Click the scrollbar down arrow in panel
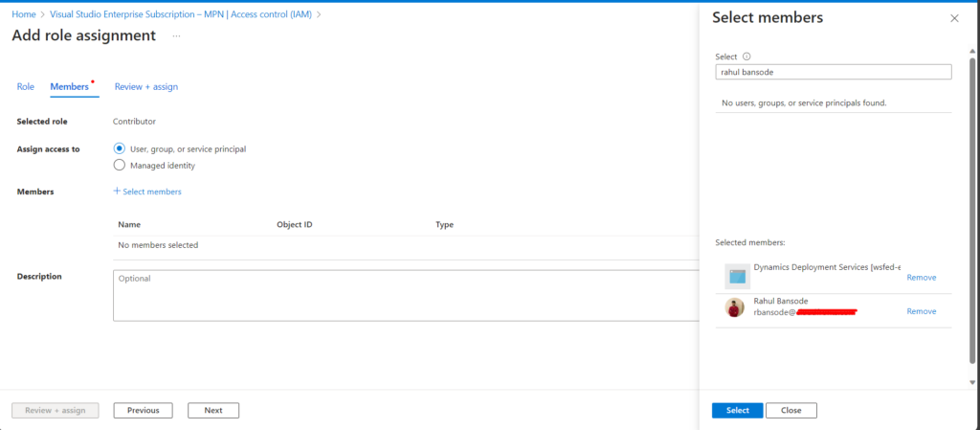Viewport: 980px width, 430px height. pyautogui.click(x=972, y=381)
